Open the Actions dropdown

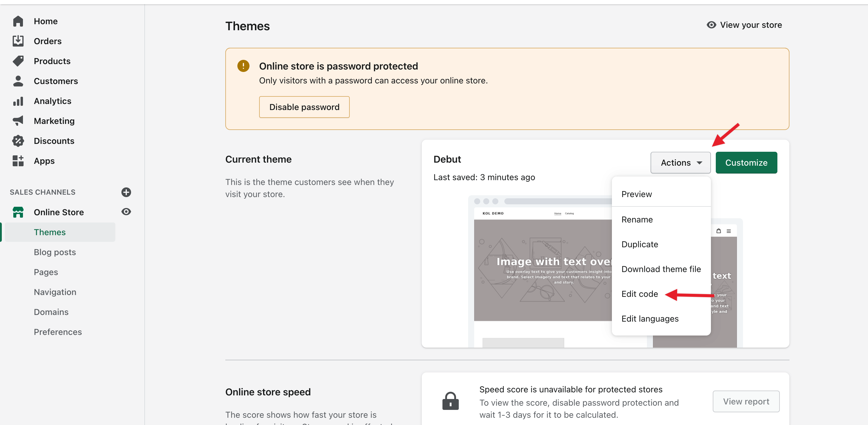[680, 163]
